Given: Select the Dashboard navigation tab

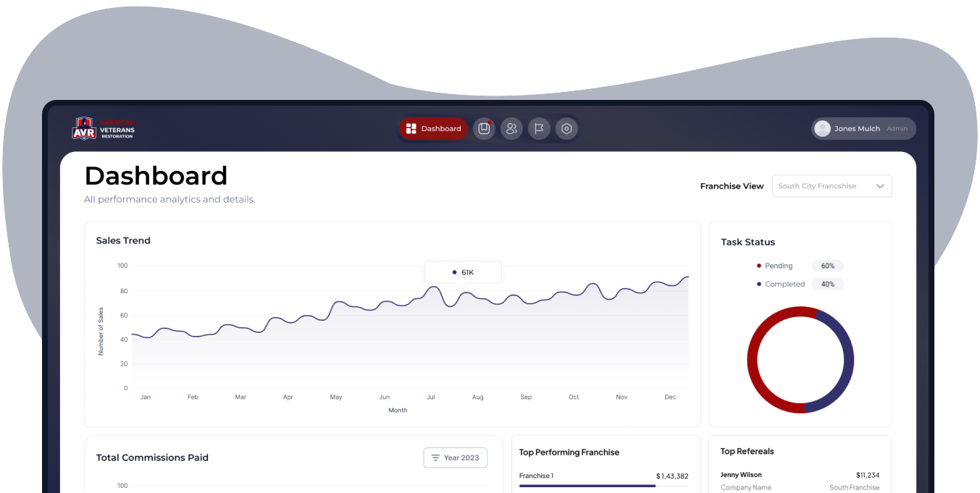Looking at the screenshot, I should click(x=433, y=129).
